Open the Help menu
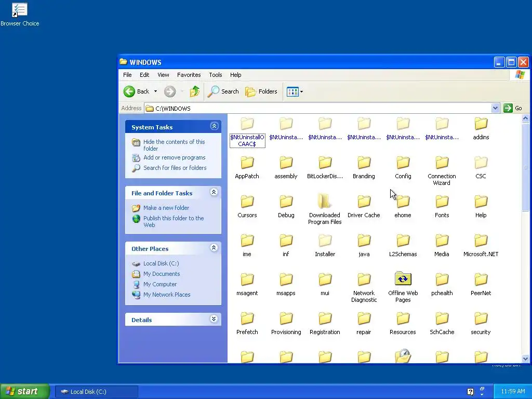Image resolution: width=532 pixels, height=399 pixels. point(235,75)
